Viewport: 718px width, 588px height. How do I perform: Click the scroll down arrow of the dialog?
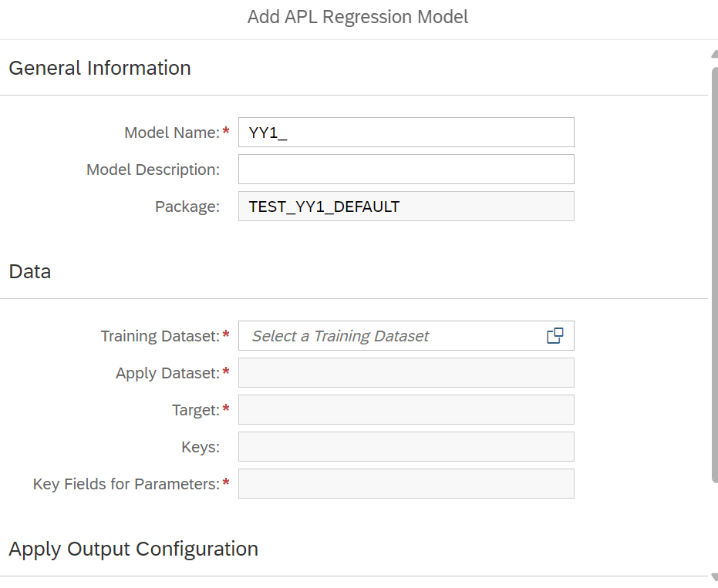[714, 576]
